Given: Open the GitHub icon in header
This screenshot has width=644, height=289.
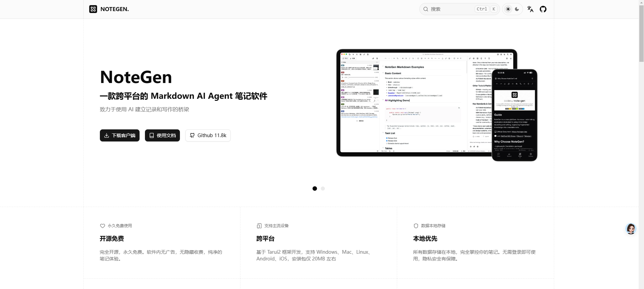Looking at the screenshot, I should (x=543, y=9).
